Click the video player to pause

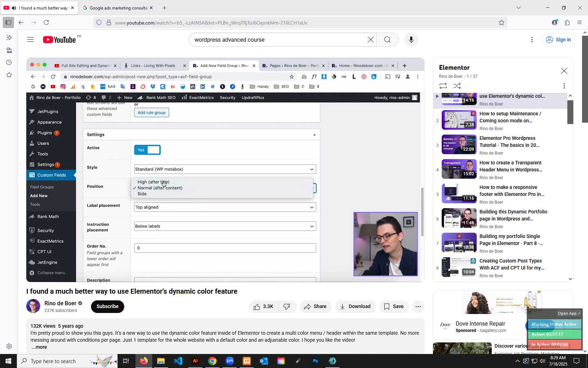[x=225, y=170]
